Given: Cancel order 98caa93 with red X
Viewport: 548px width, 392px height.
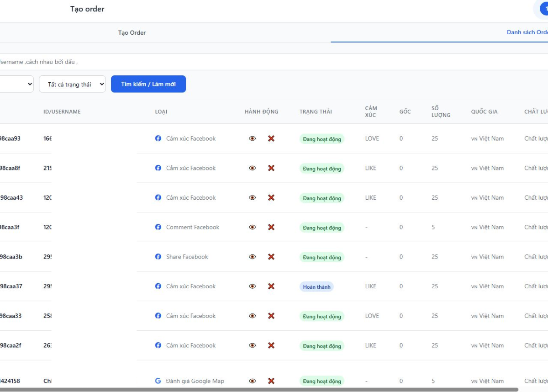Looking at the screenshot, I should [271, 138].
